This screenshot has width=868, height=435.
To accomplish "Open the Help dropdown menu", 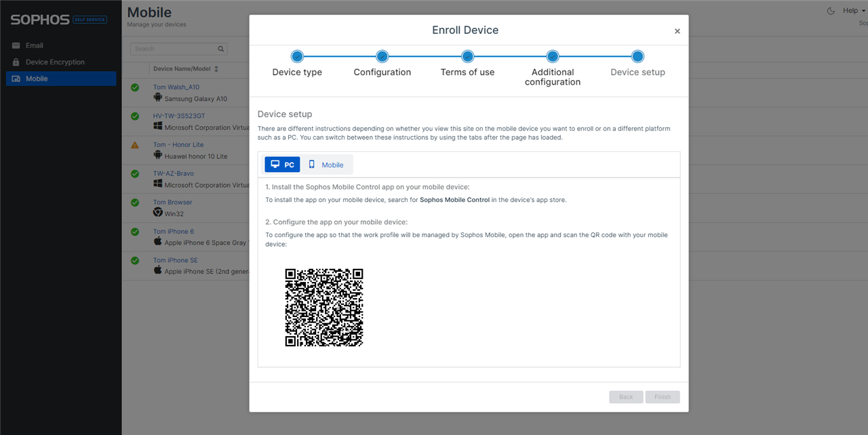I will [x=853, y=11].
